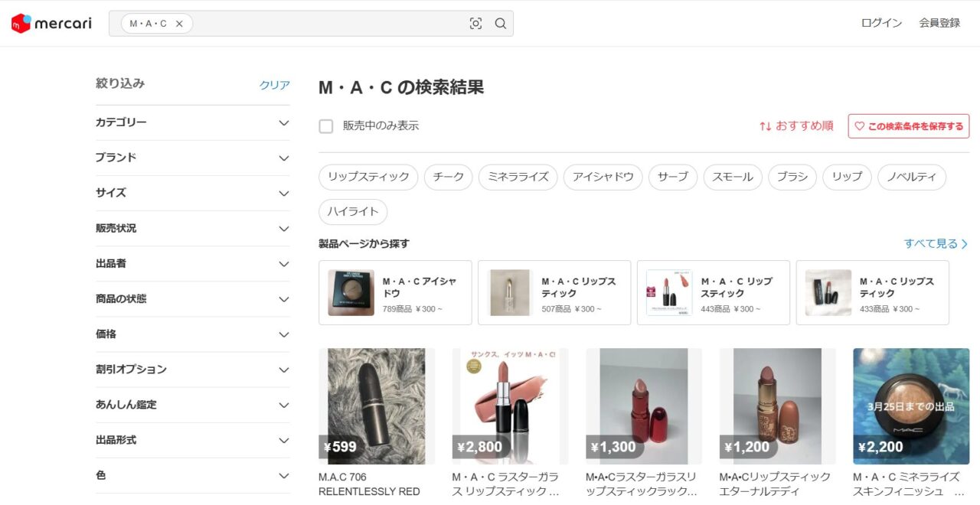The height and width of the screenshot is (505, 980).
Task: Open the ¥2,800 lipstick listing image
Action: coord(510,406)
